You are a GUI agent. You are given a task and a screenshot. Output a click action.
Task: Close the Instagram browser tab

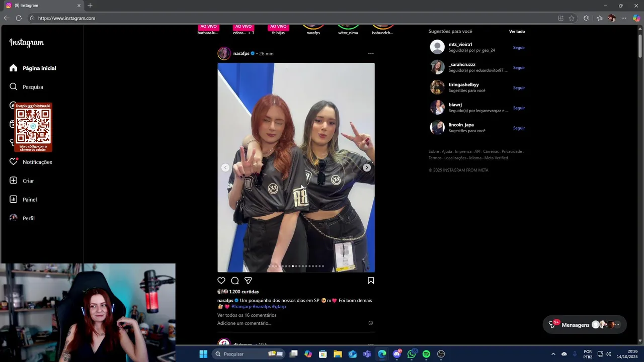coord(78,6)
